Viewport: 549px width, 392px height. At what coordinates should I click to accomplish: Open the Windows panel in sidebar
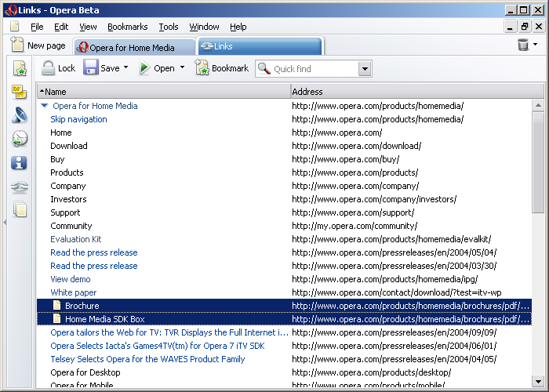click(20, 210)
